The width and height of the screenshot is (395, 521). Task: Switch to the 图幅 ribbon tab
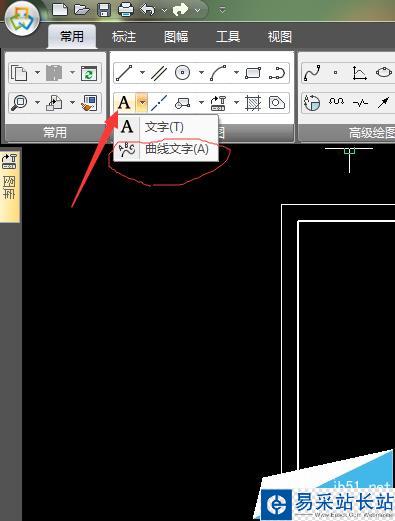(176, 37)
